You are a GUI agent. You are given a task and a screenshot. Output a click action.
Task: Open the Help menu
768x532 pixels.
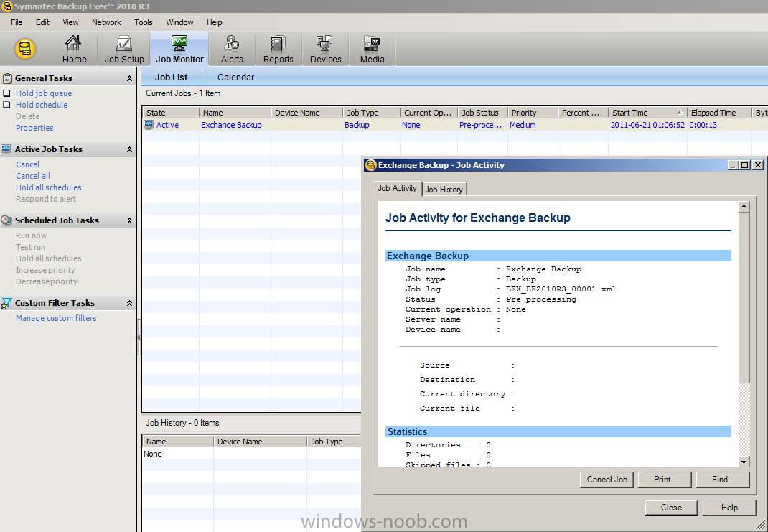(214, 22)
